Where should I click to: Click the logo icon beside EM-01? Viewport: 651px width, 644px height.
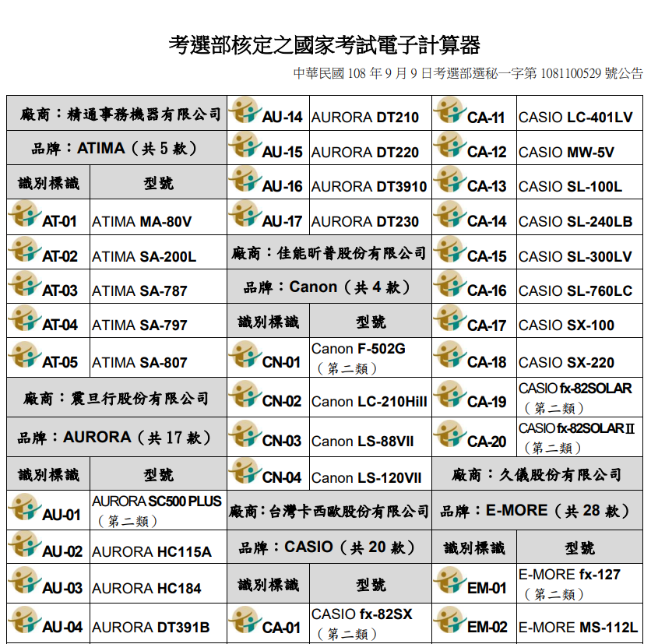450,580
